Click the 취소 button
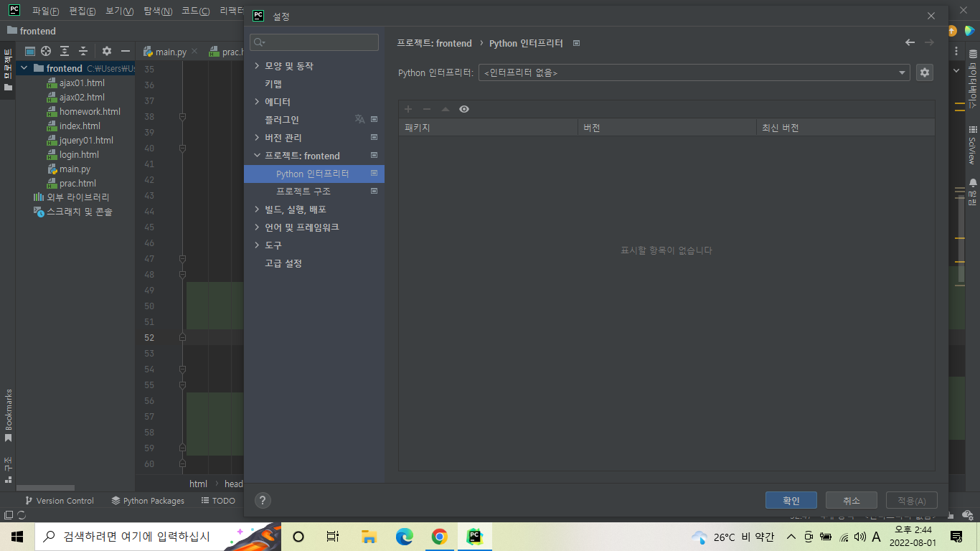Image resolution: width=980 pixels, height=551 pixels. click(x=852, y=501)
